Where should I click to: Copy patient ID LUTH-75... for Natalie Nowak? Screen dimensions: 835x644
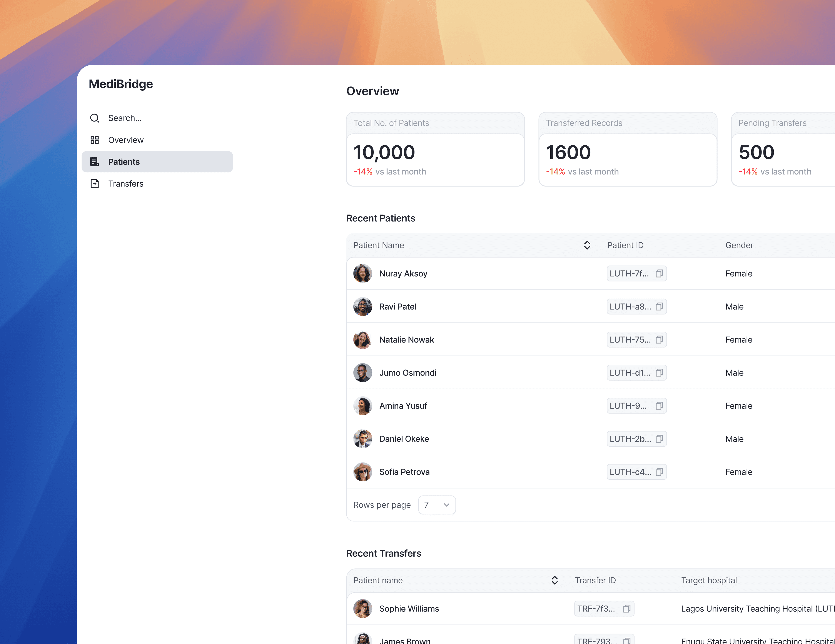[659, 340]
